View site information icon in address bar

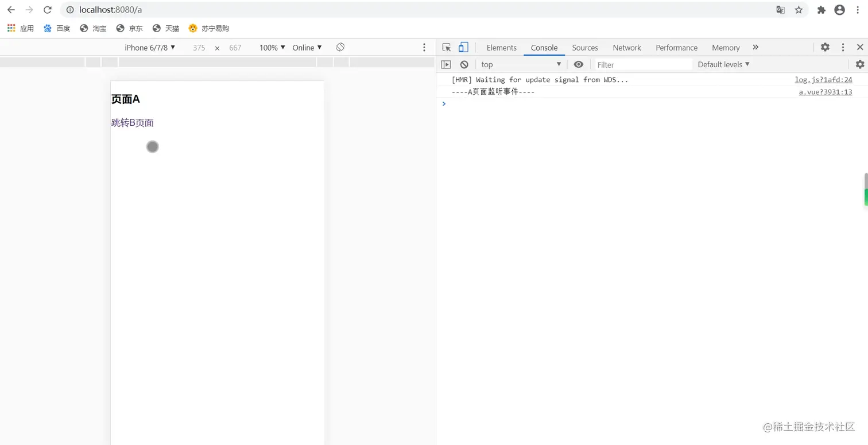click(70, 10)
